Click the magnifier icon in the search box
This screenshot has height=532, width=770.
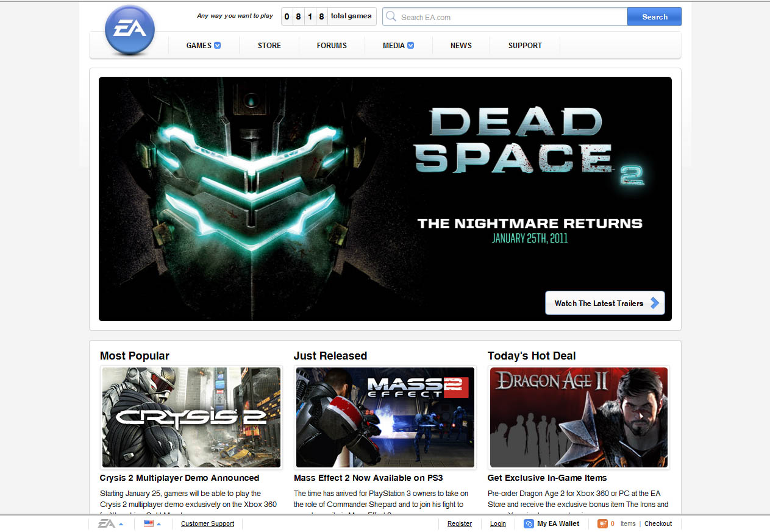tap(391, 16)
